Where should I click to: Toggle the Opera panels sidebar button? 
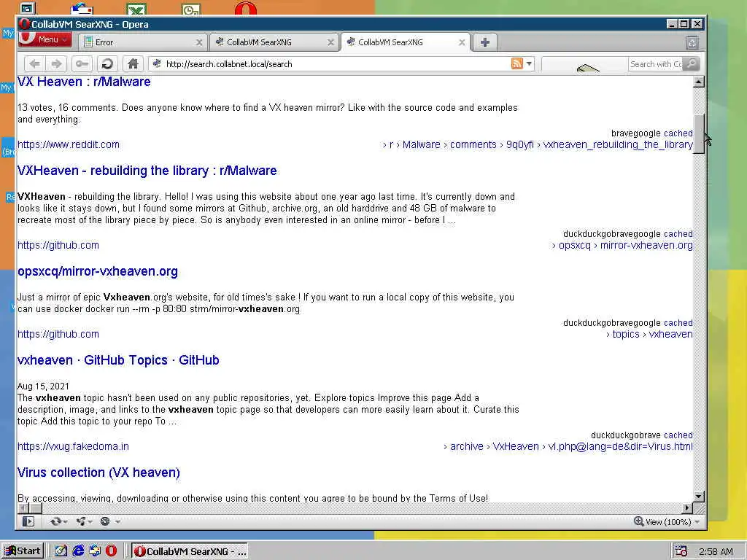click(28, 522)
